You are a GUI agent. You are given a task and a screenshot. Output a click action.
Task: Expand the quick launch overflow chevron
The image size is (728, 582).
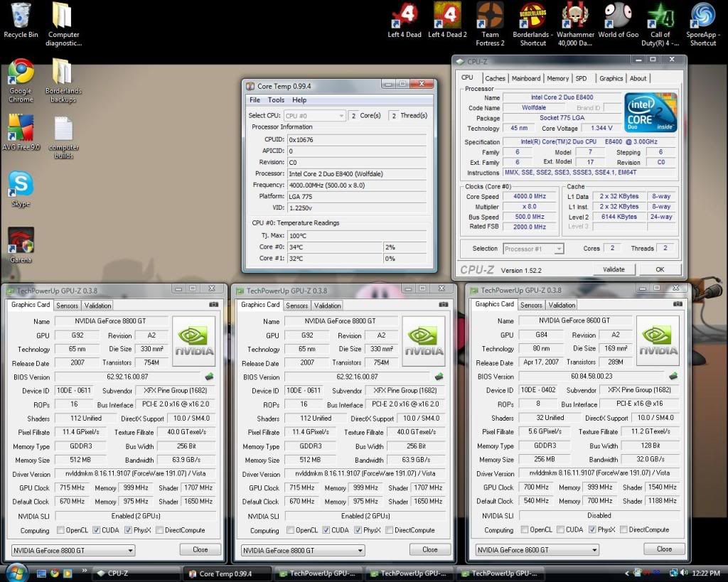[x=84, y=571]
